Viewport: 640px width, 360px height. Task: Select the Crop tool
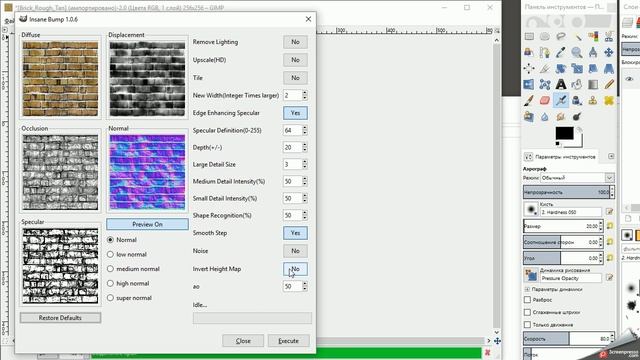click(545, 69)
